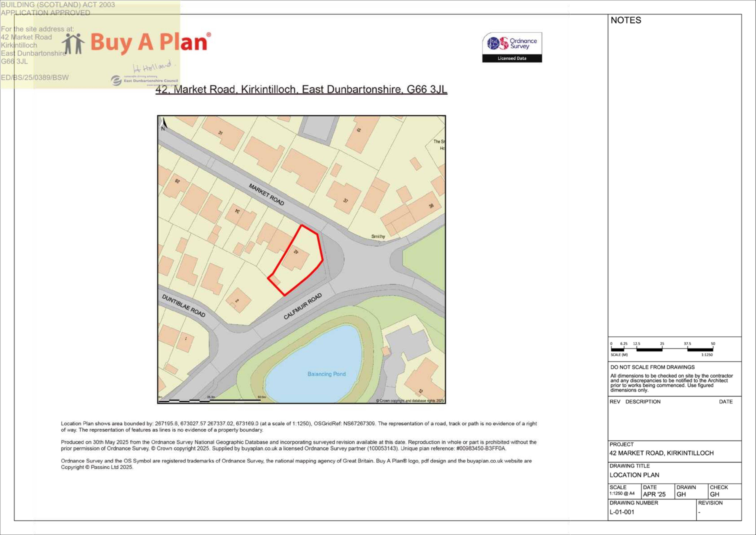Click the 'REVISION' label
Screen dimensions: 756x535
pyautogui.click(x=710, y=503)
